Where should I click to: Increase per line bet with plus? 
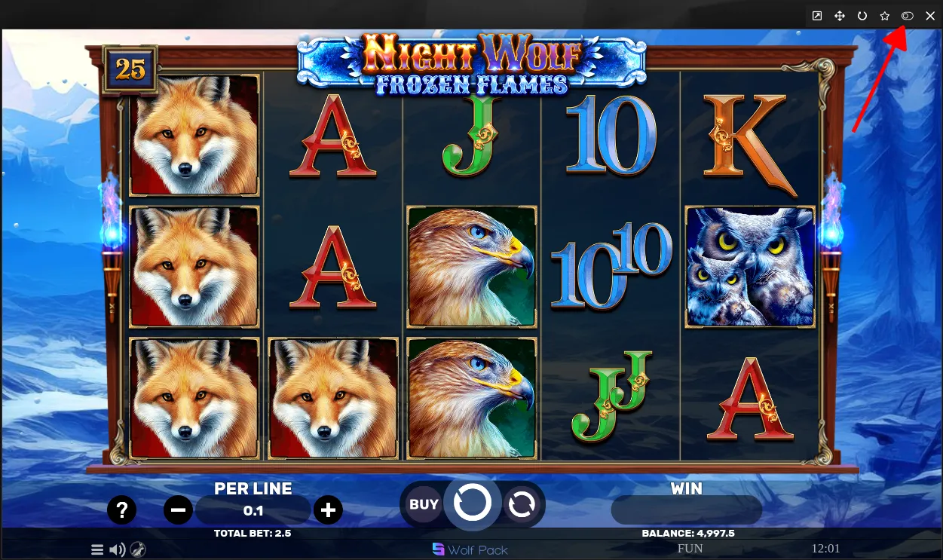328,510
